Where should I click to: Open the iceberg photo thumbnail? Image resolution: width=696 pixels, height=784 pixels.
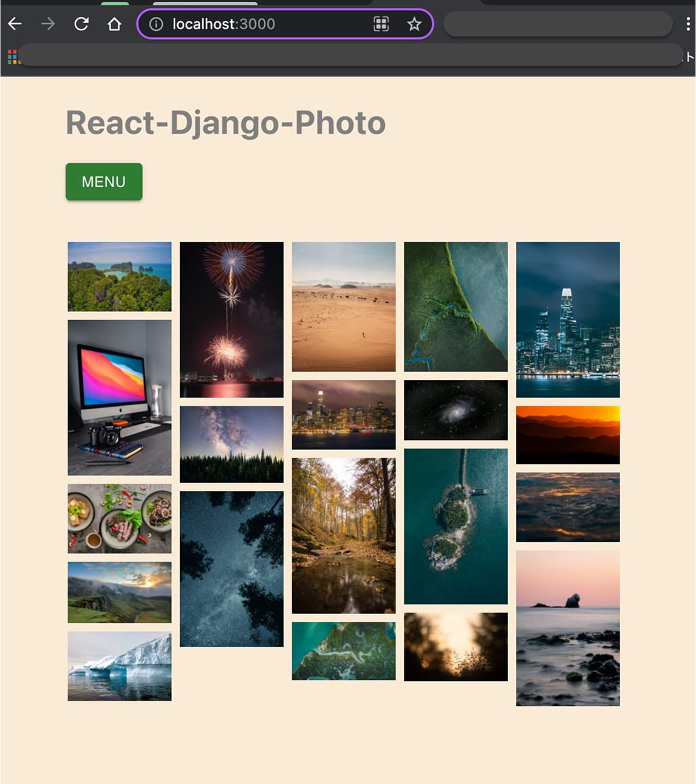[x=119, y=666]
